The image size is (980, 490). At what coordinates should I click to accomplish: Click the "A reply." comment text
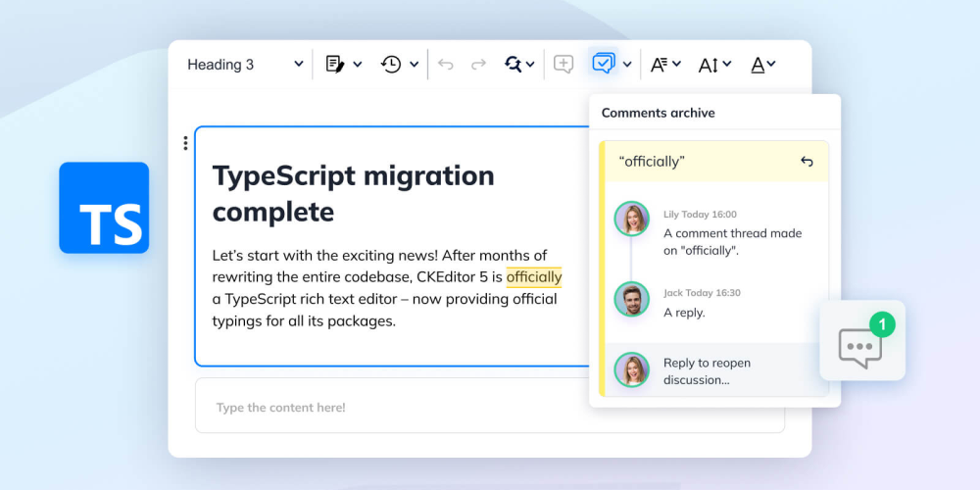tap(684, 313)
